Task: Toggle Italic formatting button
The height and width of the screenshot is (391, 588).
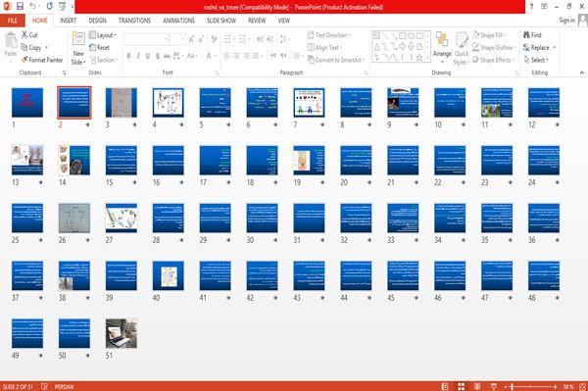Action: (x=138, y=56)
